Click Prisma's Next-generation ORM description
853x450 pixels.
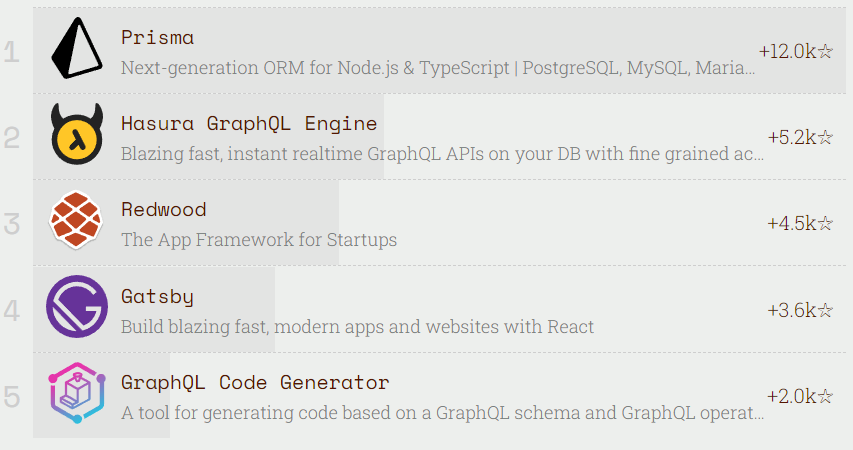pos(438,69)
